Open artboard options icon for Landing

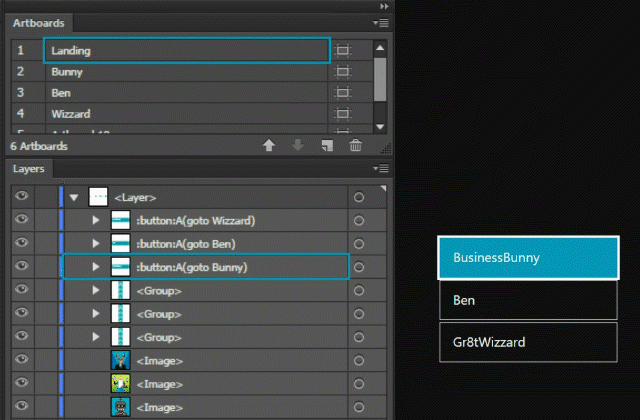pos(344,49)
